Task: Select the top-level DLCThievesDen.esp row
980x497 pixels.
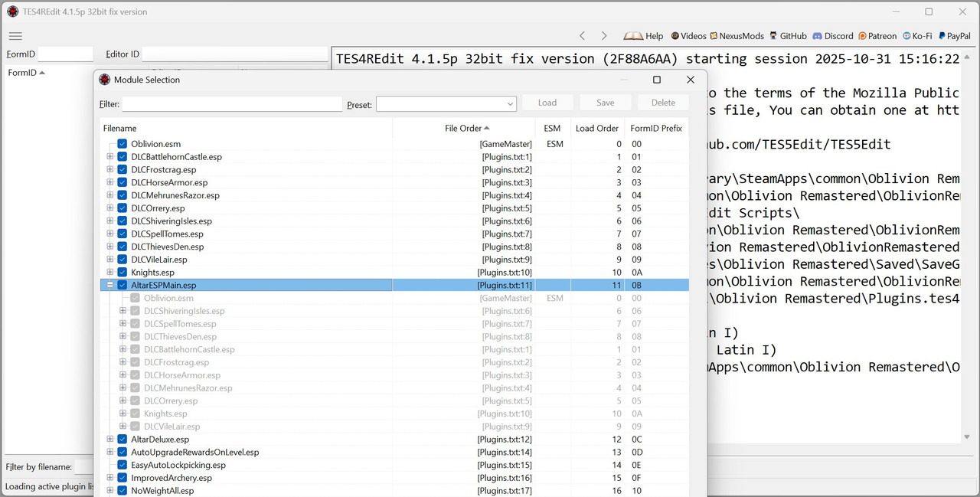Action: [x=394, y=247]
